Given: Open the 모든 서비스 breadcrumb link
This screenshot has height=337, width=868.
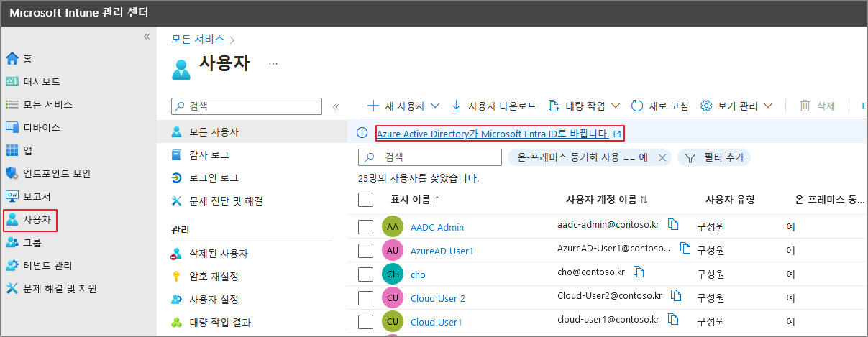Looking at the screenshot, I should click(198, 39).
